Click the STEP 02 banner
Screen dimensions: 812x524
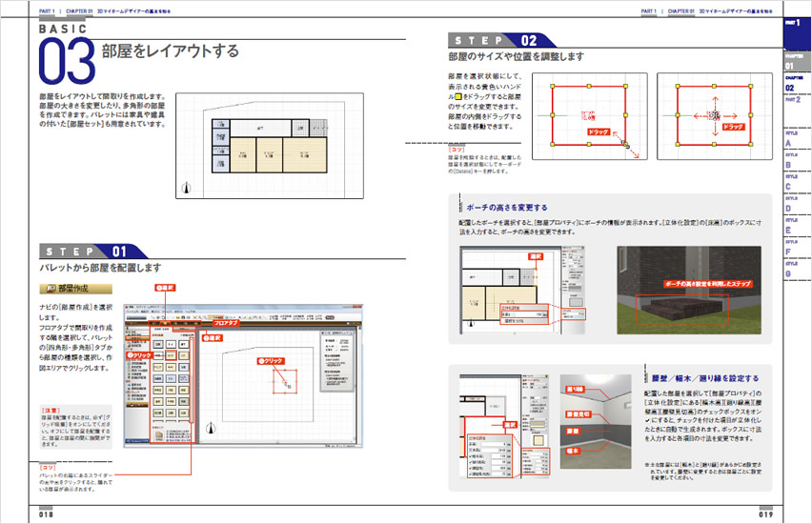point(502,40)
